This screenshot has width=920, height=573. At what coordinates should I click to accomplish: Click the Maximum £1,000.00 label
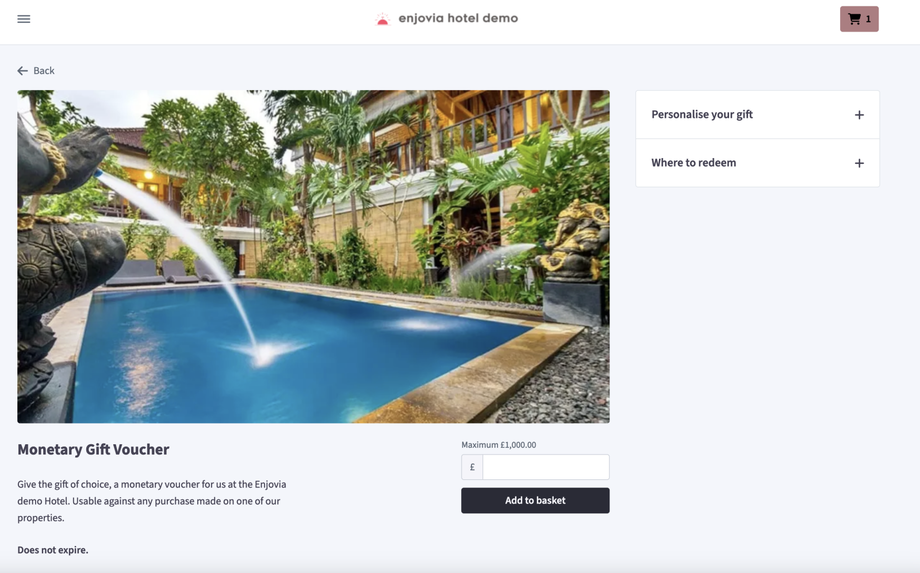(499, 445)
